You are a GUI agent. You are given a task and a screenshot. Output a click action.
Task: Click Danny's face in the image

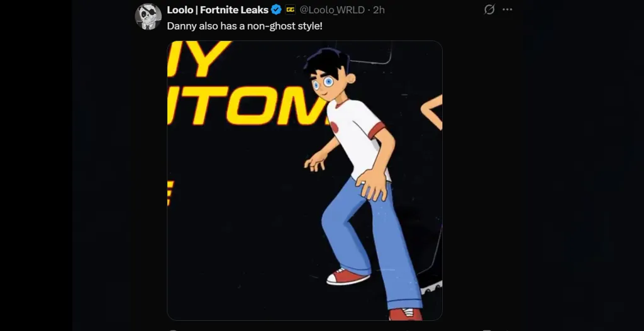[327, 82]
